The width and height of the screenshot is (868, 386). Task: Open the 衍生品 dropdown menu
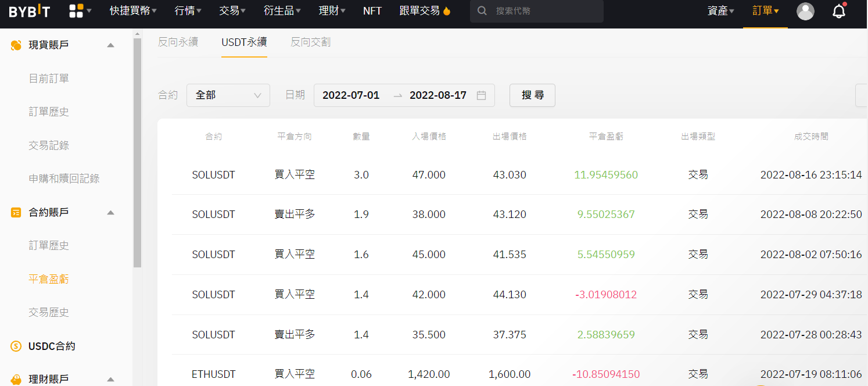click(282, 10)
